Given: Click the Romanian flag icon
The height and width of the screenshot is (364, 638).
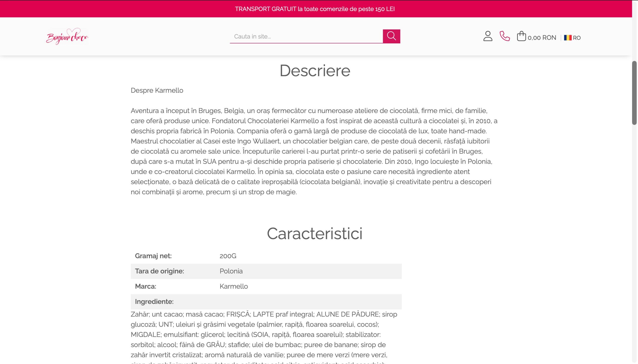Looking at the screenshot, I should [568, 38].
